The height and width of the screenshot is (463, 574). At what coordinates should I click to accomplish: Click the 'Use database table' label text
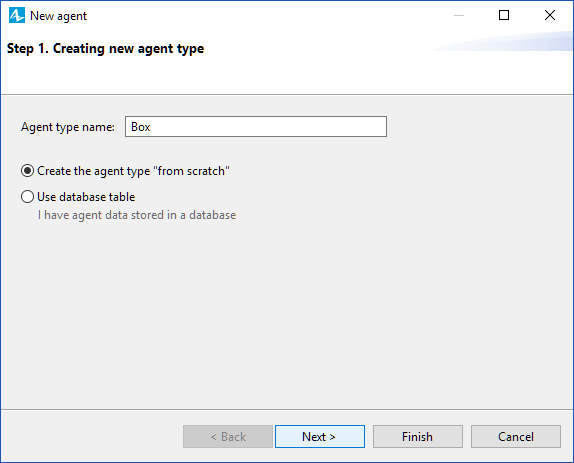click(x=86, y=197)
